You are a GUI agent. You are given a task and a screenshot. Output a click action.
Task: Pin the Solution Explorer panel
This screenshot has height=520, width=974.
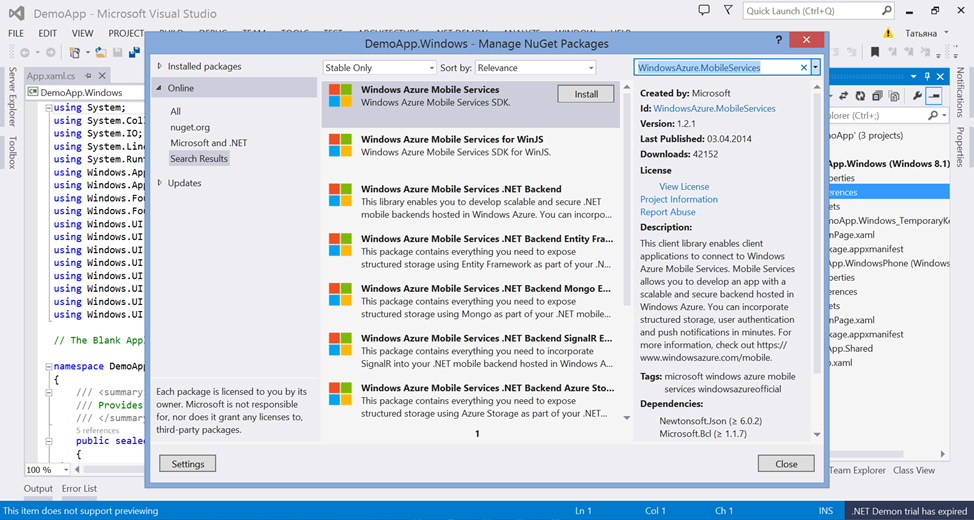point(927,76)
